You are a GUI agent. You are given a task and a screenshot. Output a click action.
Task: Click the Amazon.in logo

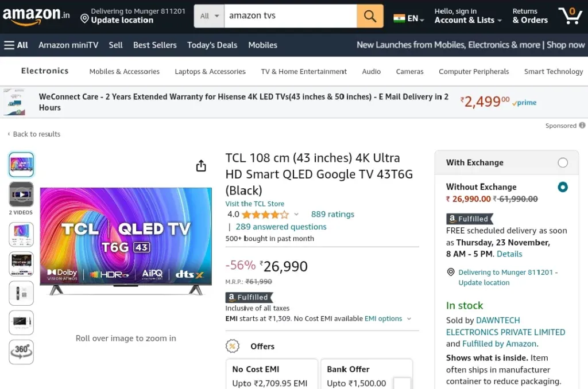pyautogui.click(x=36, y=15)
